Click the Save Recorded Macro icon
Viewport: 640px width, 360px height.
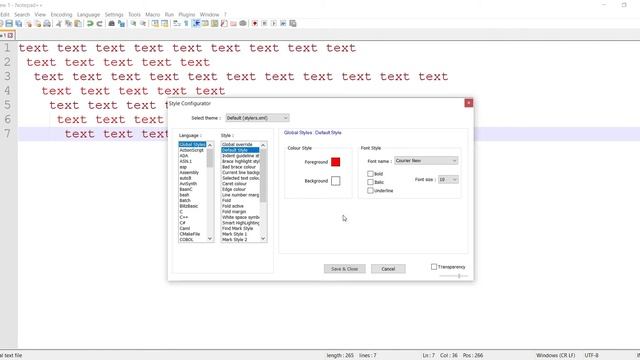click(293, 24)
